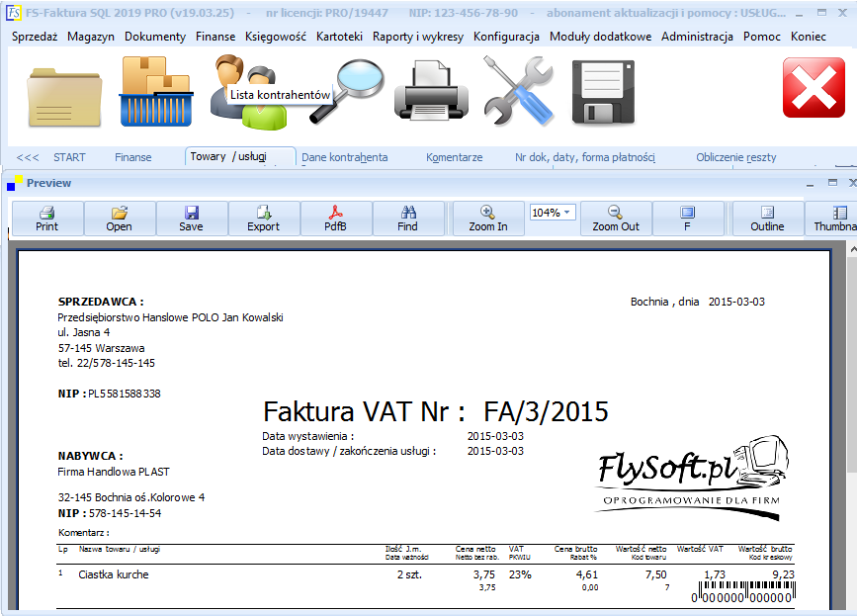Click the FlySoft.pl logo on invoice
This screenshot has height=616, width=857.
(x=692, y=478)
